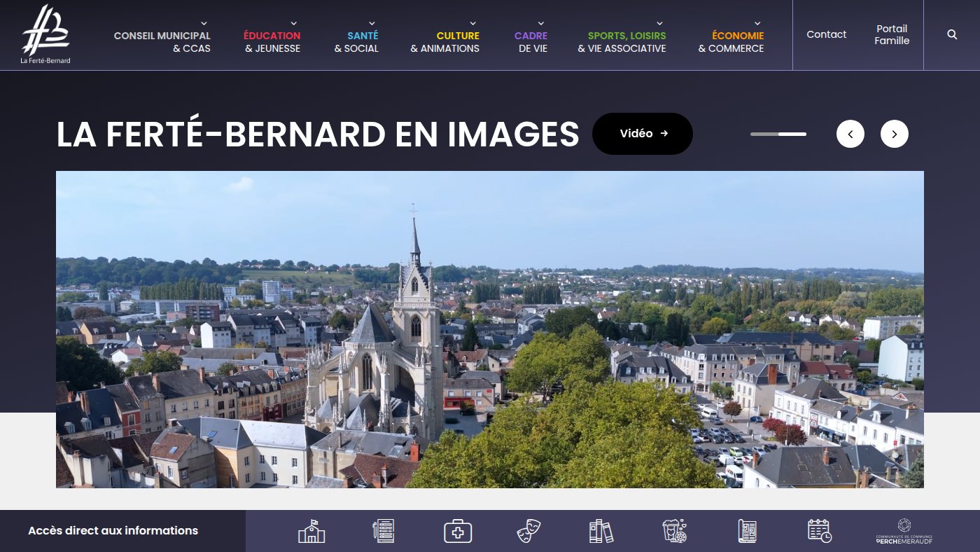Screen dimensions: 980x552
Task: Open the Santé & Social menu
Action: [356, 42]
